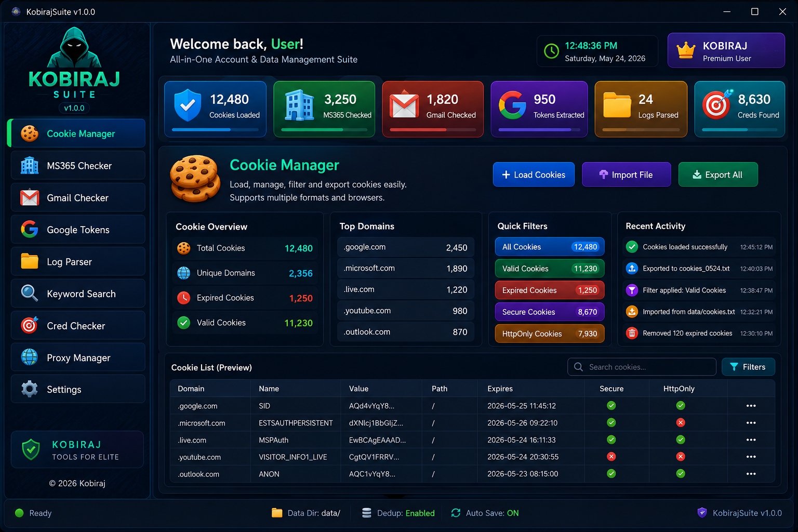Click the Export All button

coord(718,175)
